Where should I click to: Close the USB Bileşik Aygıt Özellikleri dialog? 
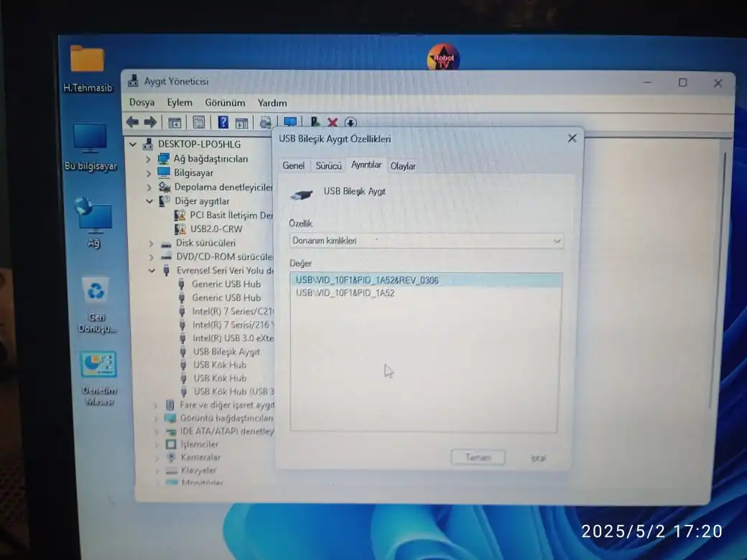pyautogui.click(x=572, y=138)
